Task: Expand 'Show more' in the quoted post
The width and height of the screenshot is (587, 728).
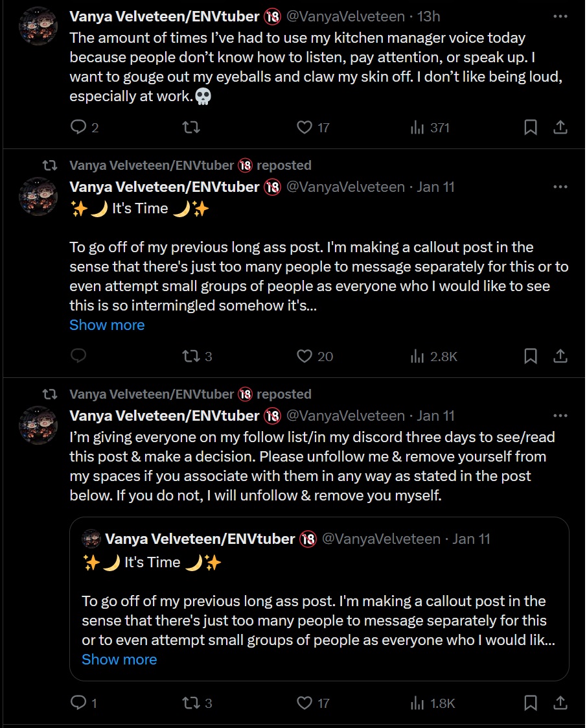Action: pos(119,659)
